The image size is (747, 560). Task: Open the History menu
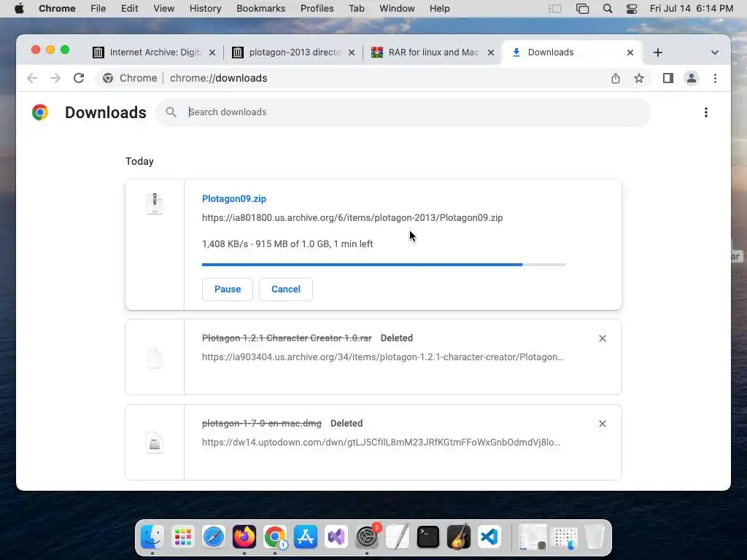(x=205, y=9)
